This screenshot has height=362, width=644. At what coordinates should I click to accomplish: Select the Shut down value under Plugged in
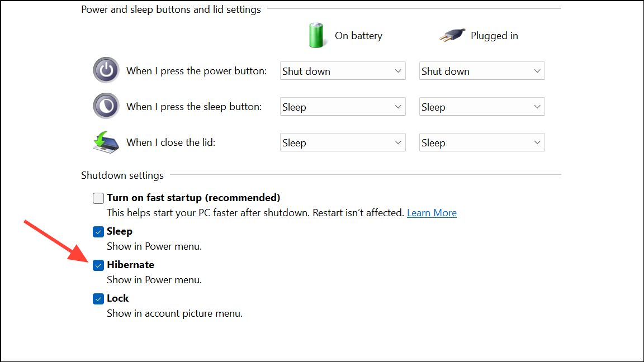pos(482,70)
